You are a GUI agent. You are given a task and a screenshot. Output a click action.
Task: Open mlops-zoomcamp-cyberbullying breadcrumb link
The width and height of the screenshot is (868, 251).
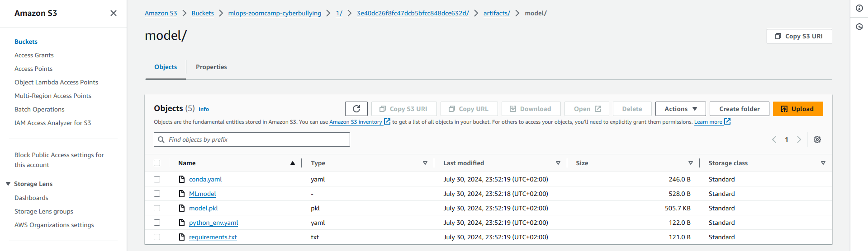pos(275,13)
